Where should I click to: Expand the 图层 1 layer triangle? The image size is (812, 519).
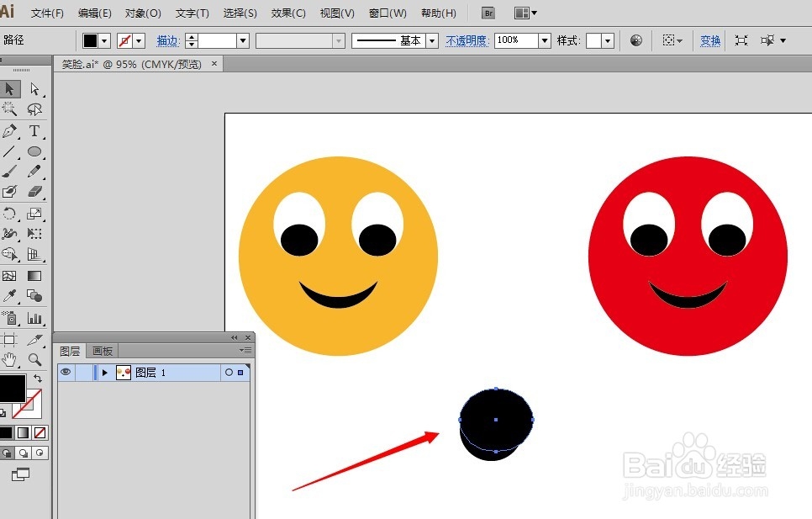pyautogui.click(x=104, y=373)
